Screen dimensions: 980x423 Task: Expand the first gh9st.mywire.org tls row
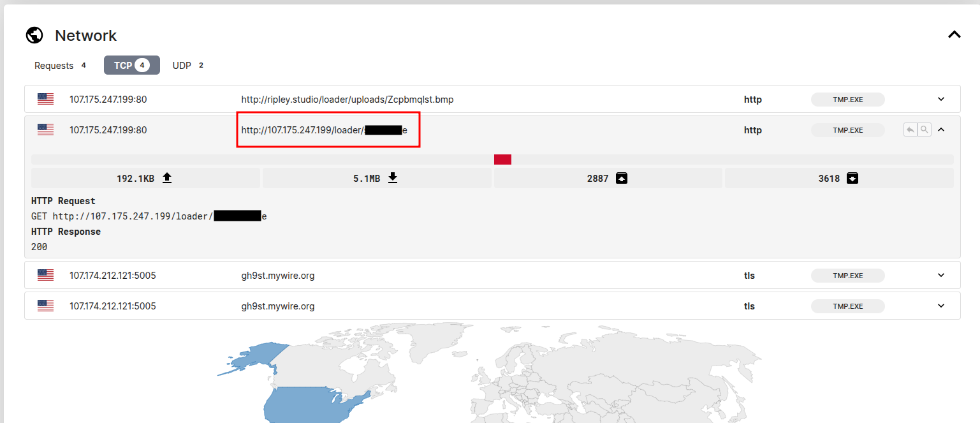point(941,275)
